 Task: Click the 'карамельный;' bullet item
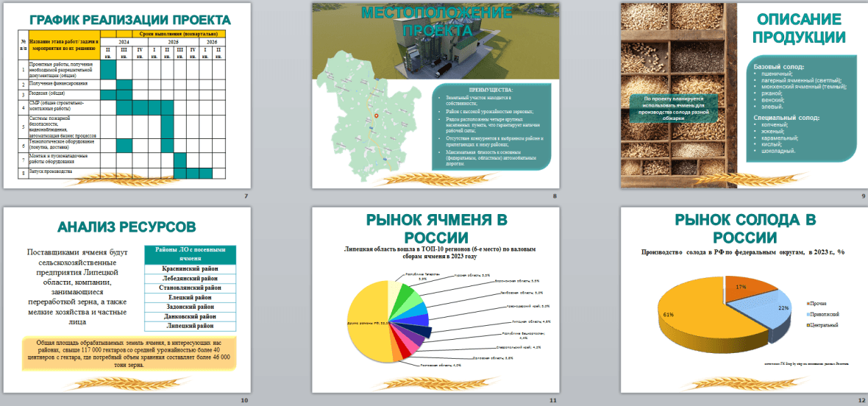[x=780, y=138]
